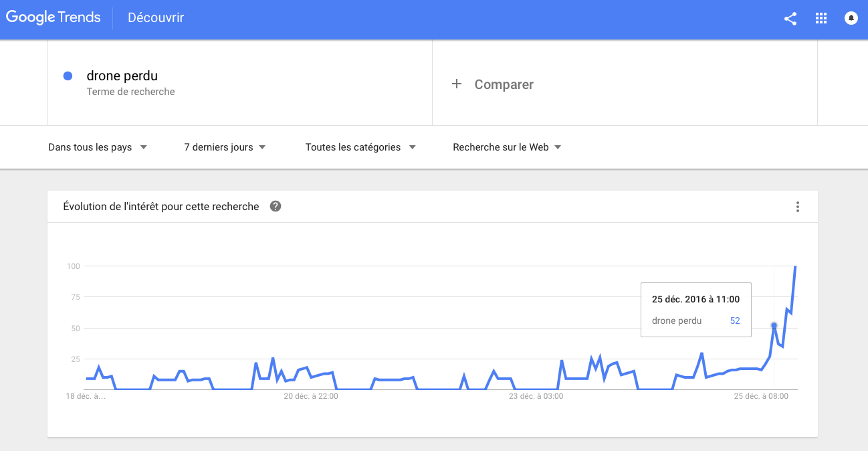This screenshot has height=451, width=868.
Task: Expand the Dans tous les pays dropdown
Action: 98,147
